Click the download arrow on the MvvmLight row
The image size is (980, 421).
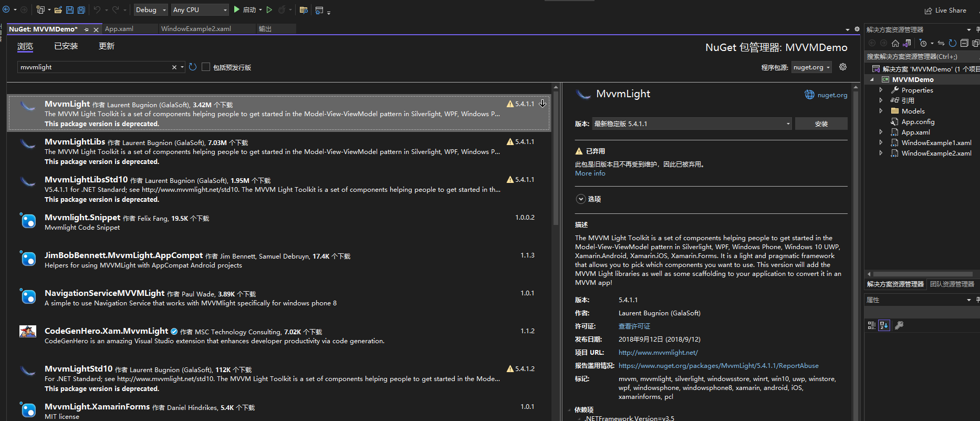click(543, 104)
